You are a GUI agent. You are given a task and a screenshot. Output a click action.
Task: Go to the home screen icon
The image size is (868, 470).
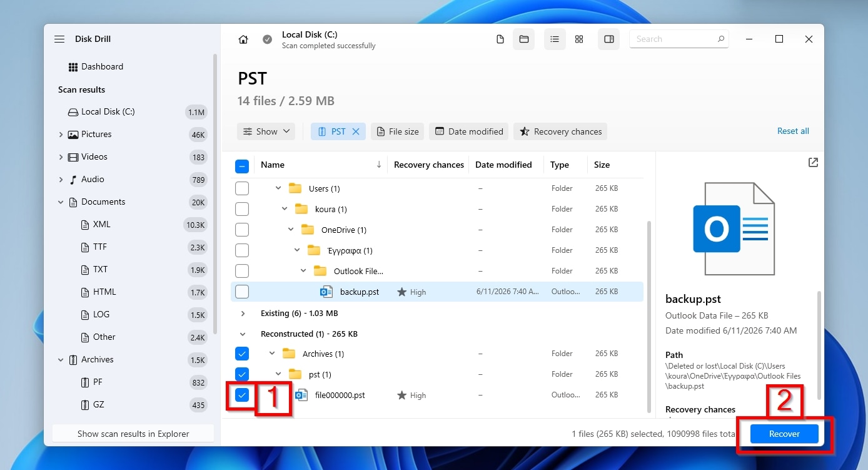(x=243, y=39)
